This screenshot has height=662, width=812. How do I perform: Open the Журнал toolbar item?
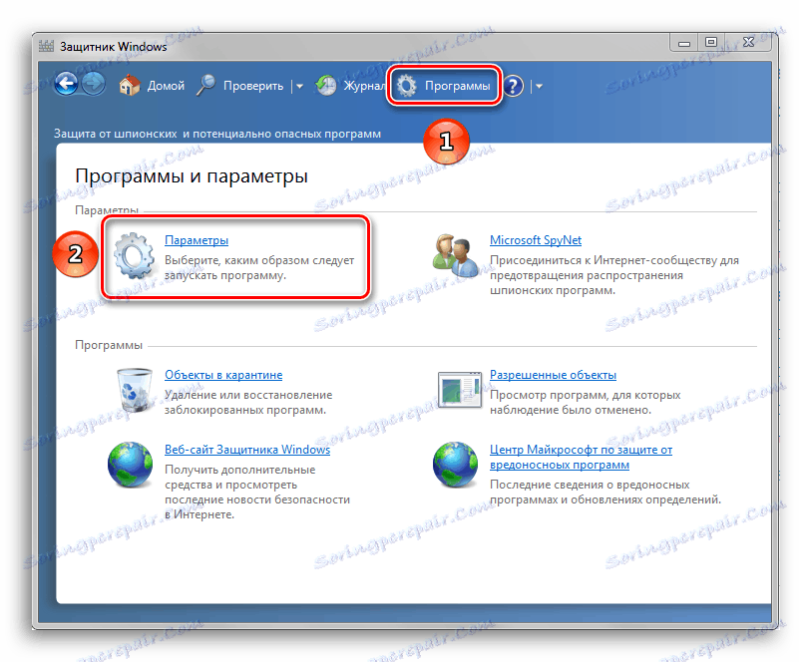364,86
